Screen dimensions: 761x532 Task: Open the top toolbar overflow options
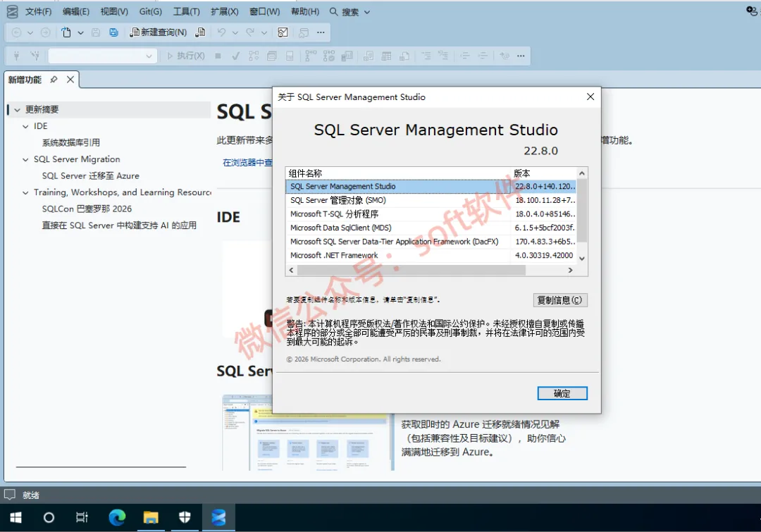321,32
